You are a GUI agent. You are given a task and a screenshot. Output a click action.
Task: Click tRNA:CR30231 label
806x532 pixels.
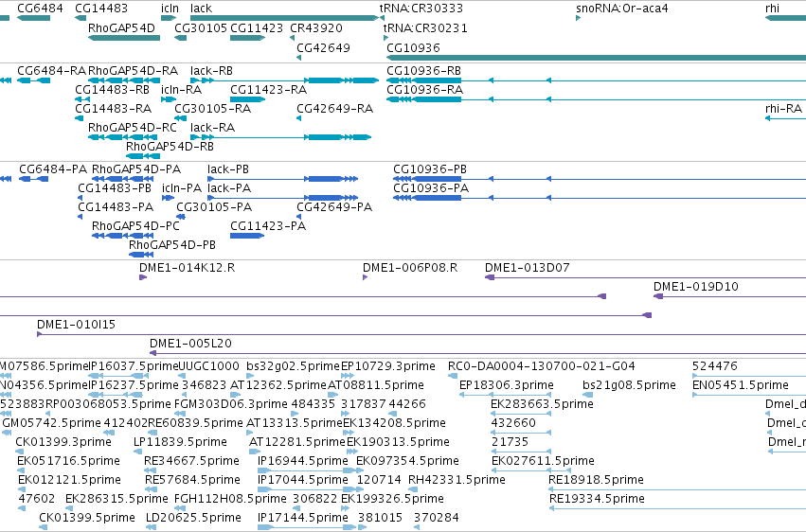click(425, 27)
